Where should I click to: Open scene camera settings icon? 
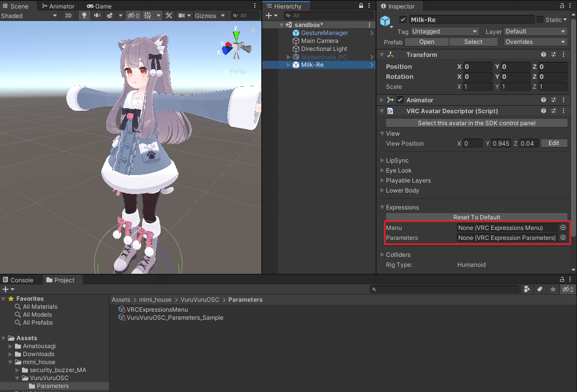tap(182, 15)
